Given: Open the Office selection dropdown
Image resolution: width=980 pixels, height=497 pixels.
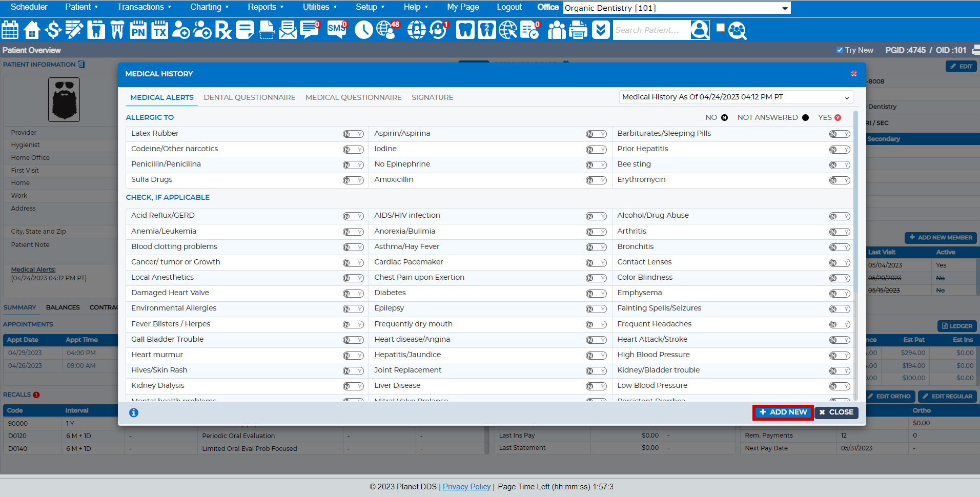Looking at the screenshot, I should point(677,8).
